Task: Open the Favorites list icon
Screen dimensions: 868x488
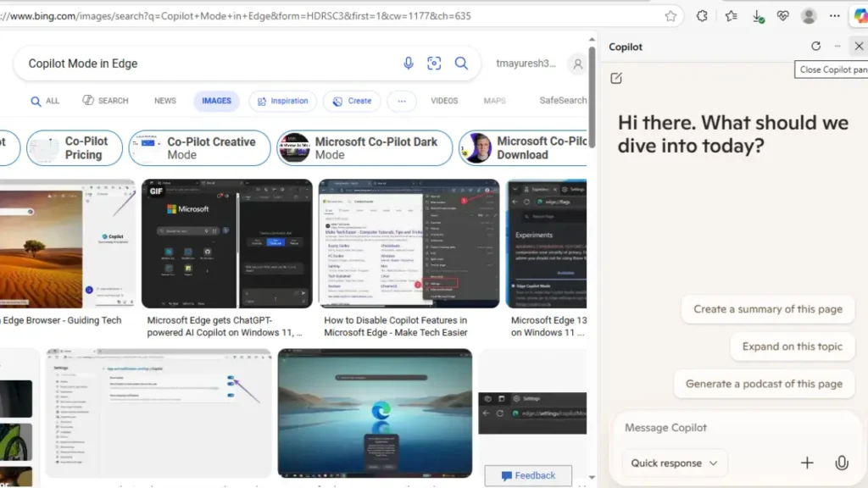Action: pos(732,16)
